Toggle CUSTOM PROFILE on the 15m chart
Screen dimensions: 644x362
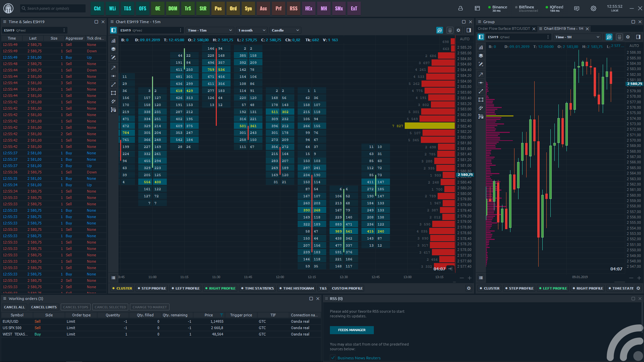coord(347,288)
